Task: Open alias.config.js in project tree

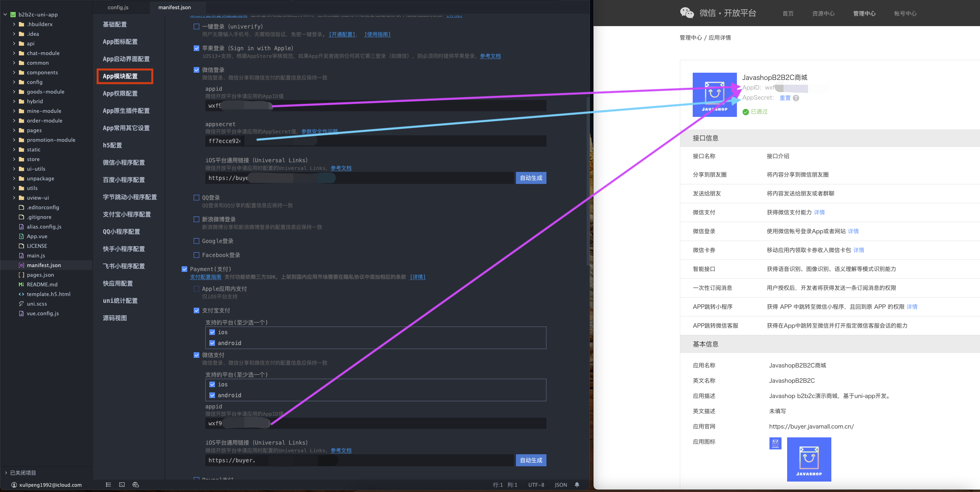Action: tap(44, 227)
